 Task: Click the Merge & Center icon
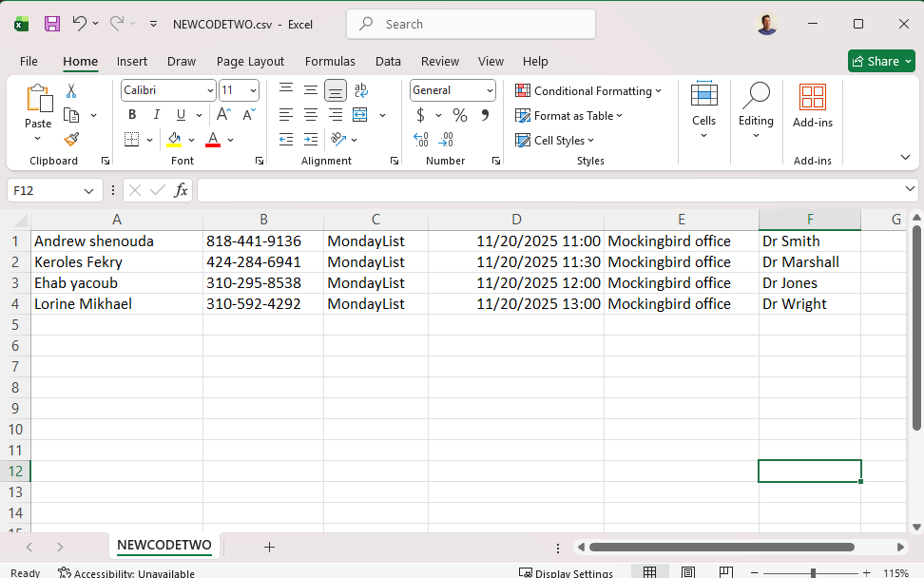pos(359,115)
